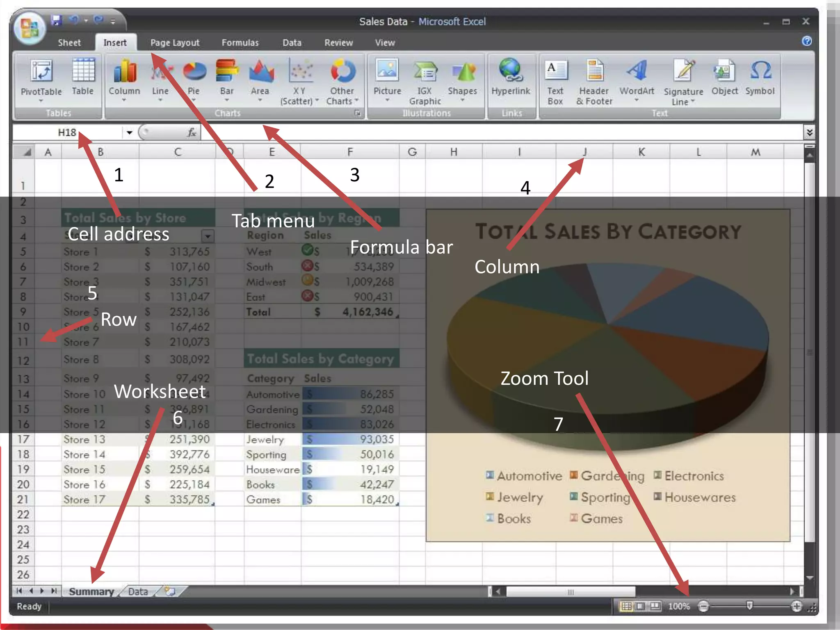Viewport: 840px width, 630px height.
Task: Switch to Page Break Preview button
Action: [x=655, y=606]
